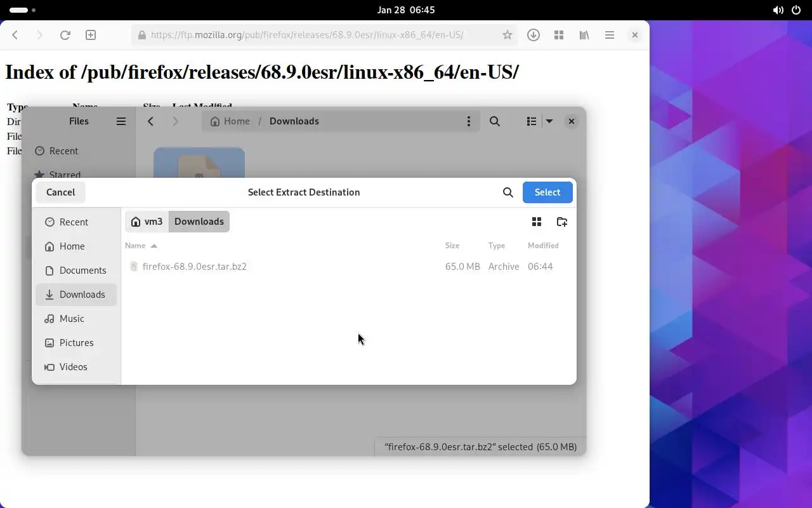Click the volume icon in top bar
812x508 pixels.
pyautogui.click(x=778, y=10)
